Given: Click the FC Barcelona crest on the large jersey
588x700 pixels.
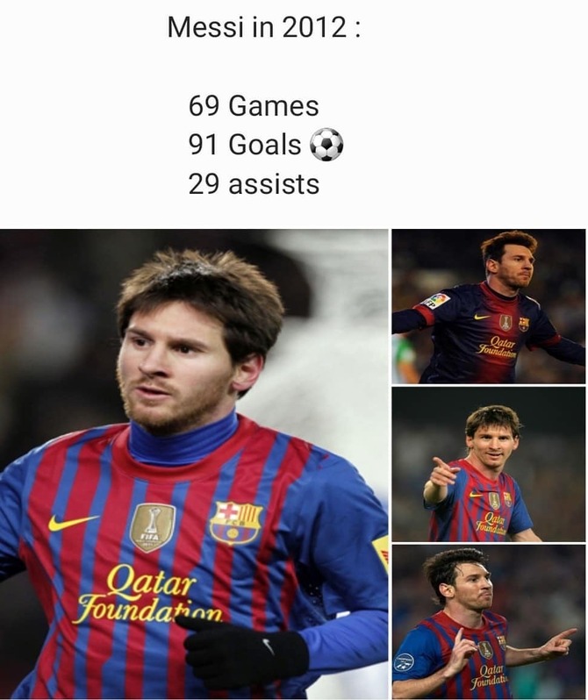Looking at the screenshot, I should coord(236,522).
